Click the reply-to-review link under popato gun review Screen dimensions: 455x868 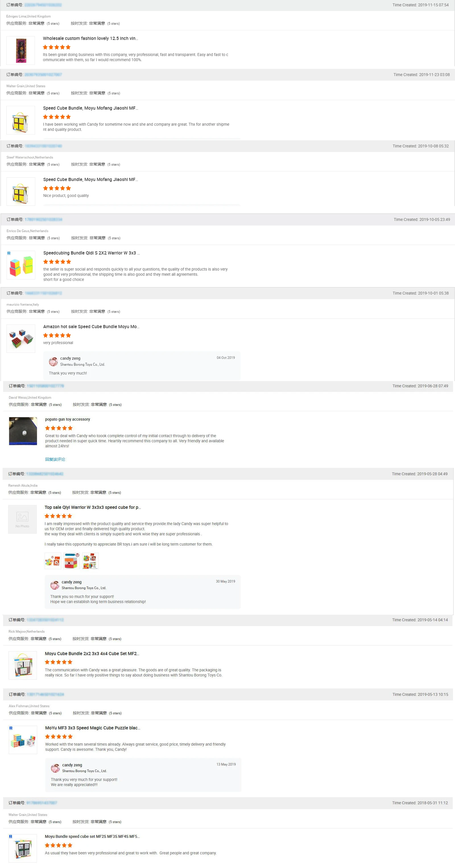pyautogui.click(x=55, y=459)
